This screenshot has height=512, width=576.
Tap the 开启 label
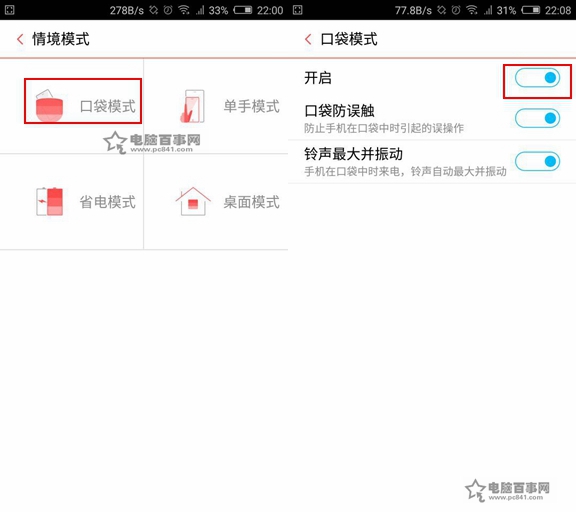318,78
